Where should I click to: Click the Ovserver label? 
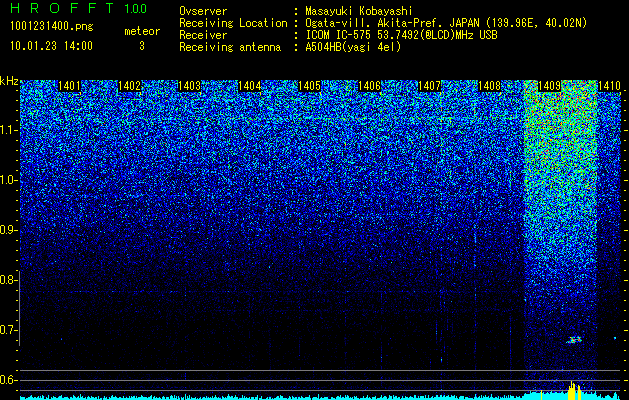203,11
